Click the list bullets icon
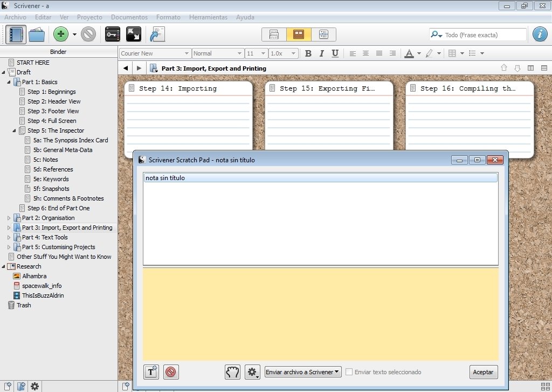The height and width of the screenshot is (392, 552). 472,53
